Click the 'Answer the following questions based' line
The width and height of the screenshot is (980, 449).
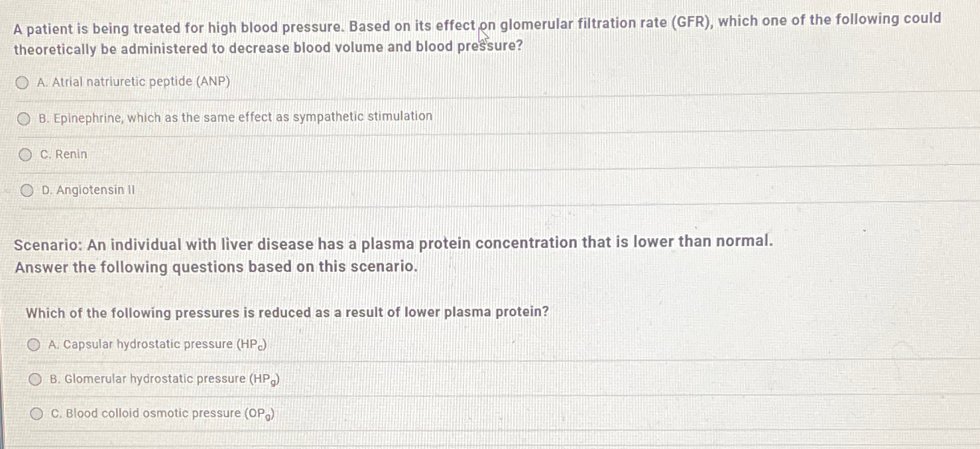tap(216, 267)
